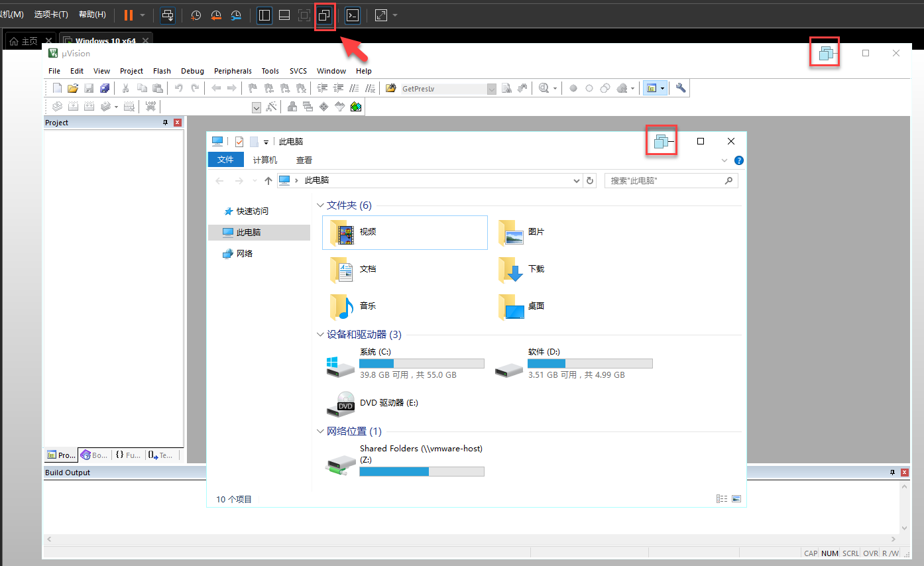Screen dimensions: 924x566
Task: Click the Configuration wrench icon in µVision
Action: coord(680,88)
